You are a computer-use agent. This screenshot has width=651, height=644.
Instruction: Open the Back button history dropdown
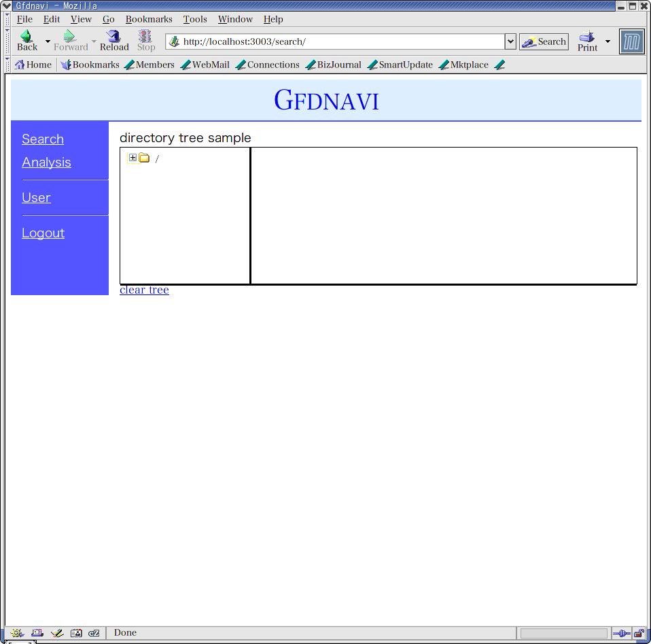click(x=48, y=41)
